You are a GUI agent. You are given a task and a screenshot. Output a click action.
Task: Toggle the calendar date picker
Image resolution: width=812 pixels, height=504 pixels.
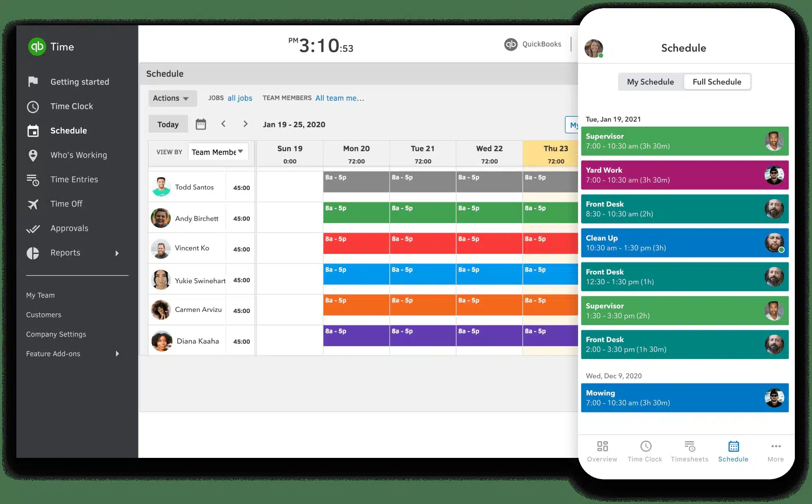click(x=200, y=124)
